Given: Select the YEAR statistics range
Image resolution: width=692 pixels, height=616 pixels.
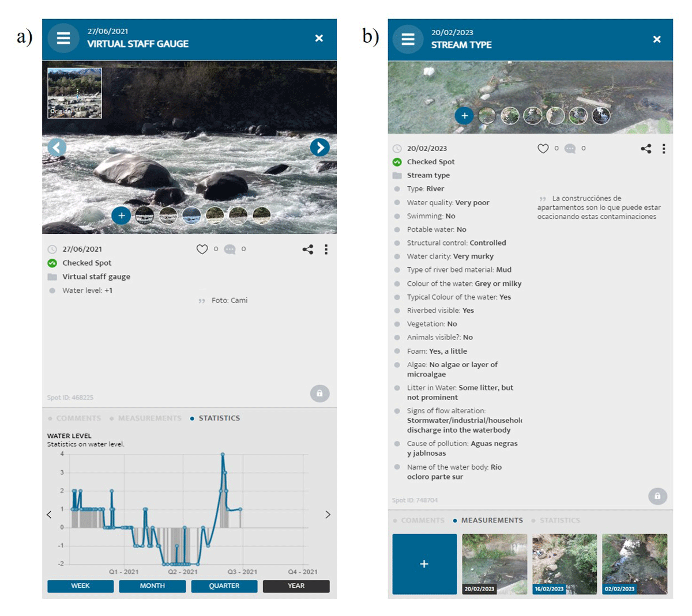Looking at the screenshot, I should pyautogui.click(x=296, y=586).
